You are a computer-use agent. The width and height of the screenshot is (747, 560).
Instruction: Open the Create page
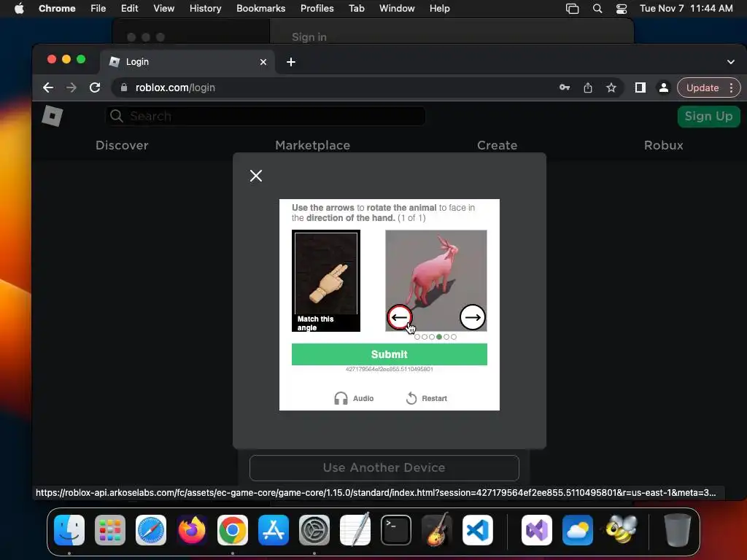[x=497, y=145]
